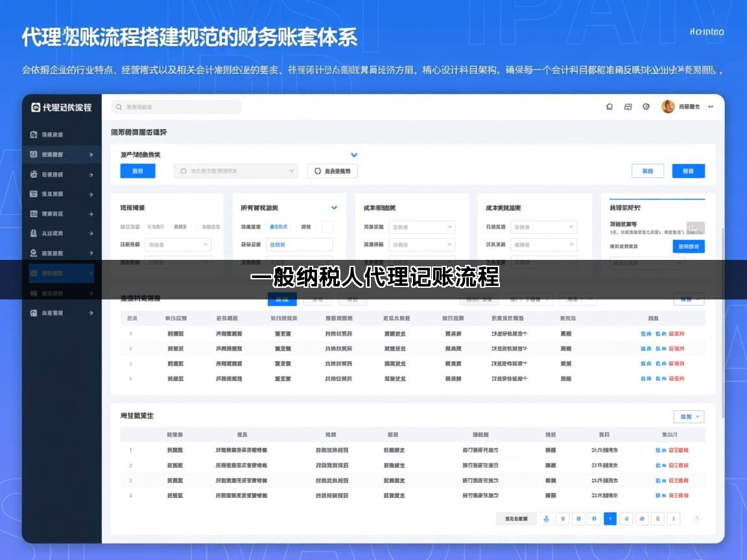Tick the checkbox beside the tag filter input
The width and height of the screenshot is (747, 560).
point(326,226)
